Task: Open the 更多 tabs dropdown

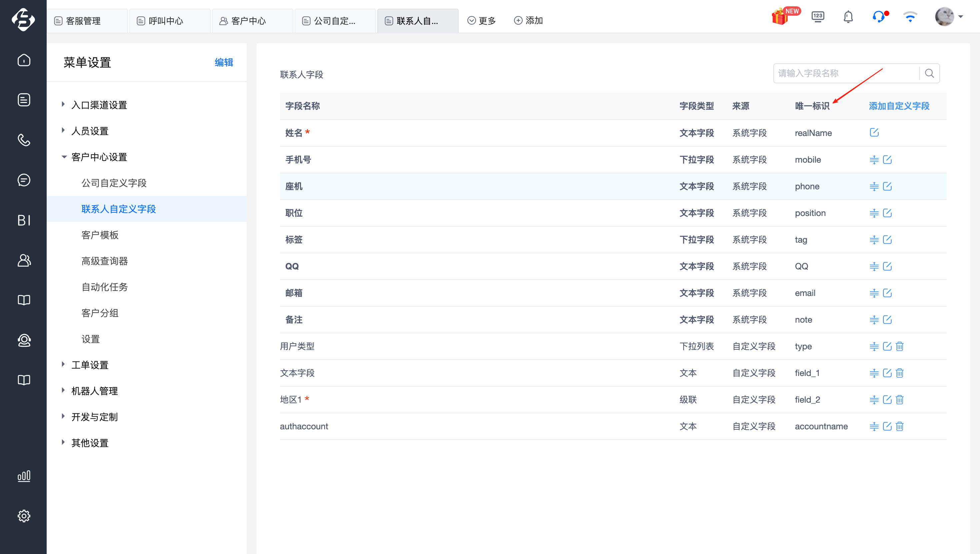Action: (481, 21)
